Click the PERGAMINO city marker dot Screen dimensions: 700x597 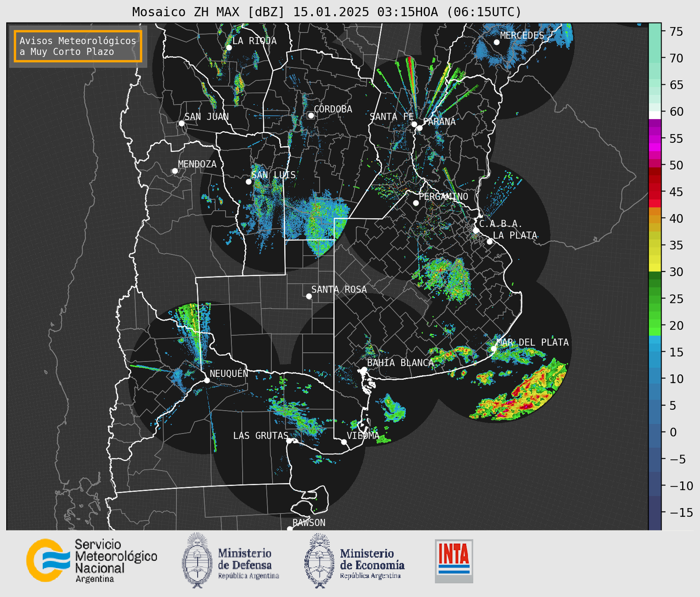pyautogui.click(x=416, y=203)
